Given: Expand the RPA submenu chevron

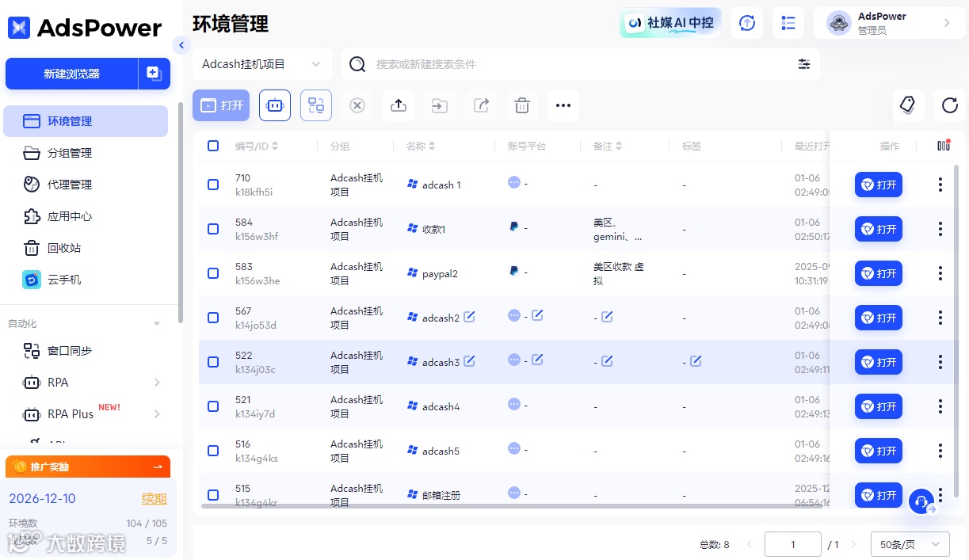Looking at the screenshot, I should point(157,383).
